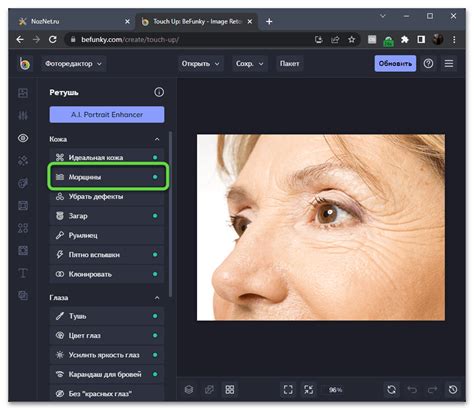Undo the last action
Viewport: 474px width, 410px height.
point(412,389)
